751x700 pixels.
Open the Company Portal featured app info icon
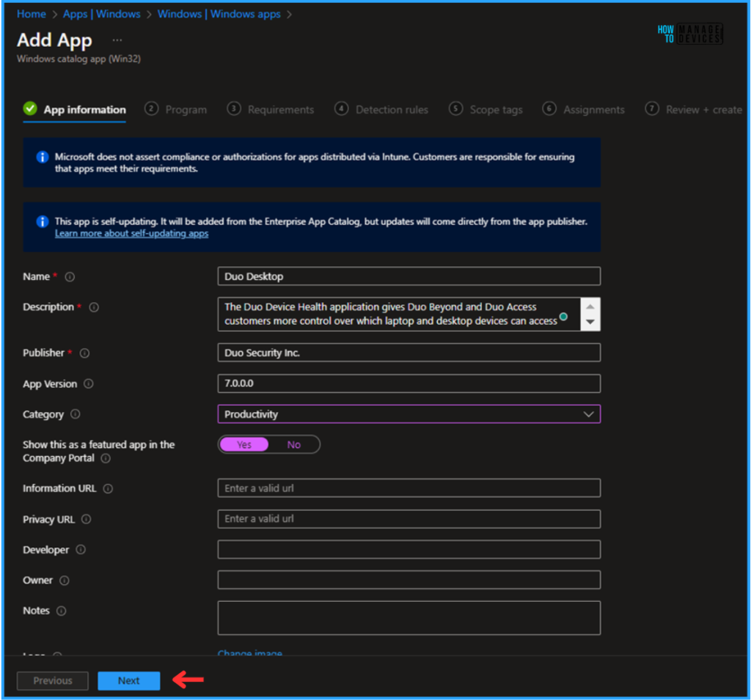[x=106, y=458]
